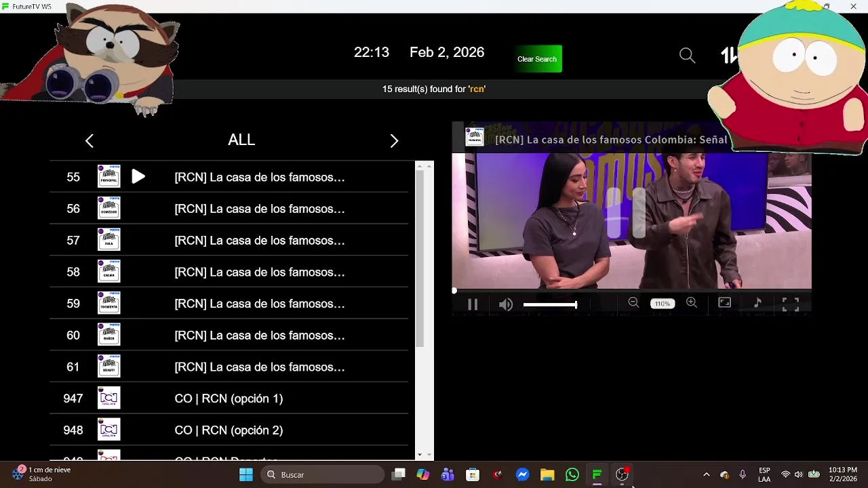The image size is (868, 488).
Task: Open the weather widget 1 cm de nieve
Action: click(41, 474)
